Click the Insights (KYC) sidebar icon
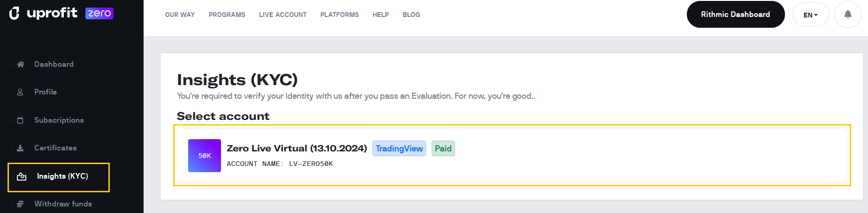Screen dimensions: 868x213 (x=22, y=176)
